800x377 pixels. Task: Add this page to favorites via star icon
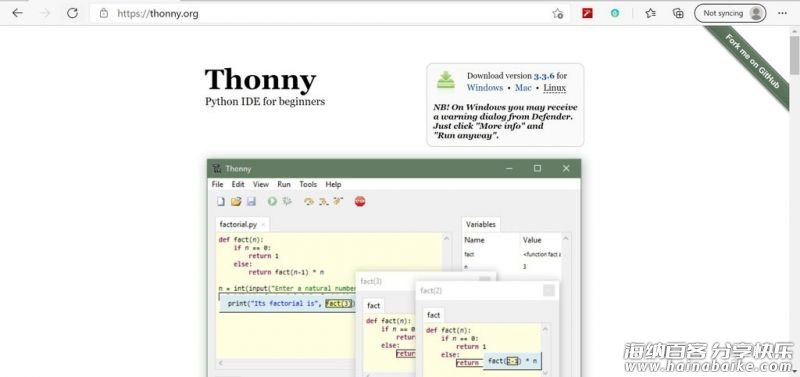point(558,14)
